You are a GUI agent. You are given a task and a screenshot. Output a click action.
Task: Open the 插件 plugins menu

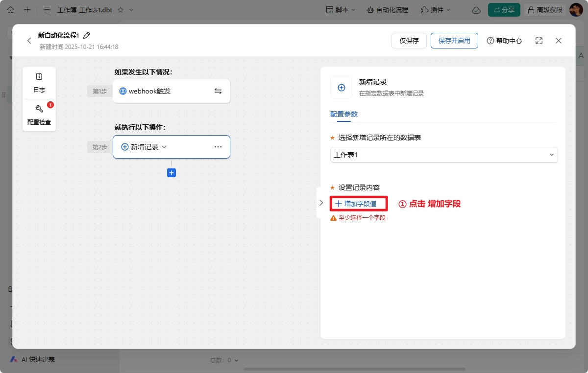click(434, 10)
